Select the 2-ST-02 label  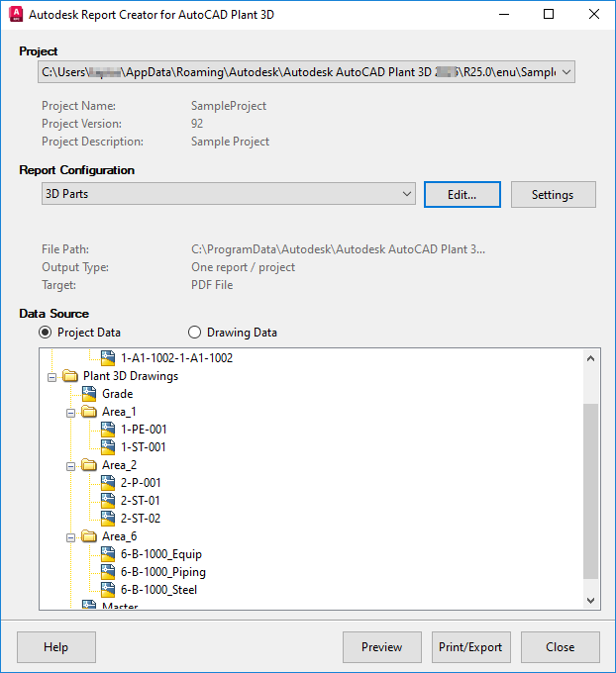pos(141,519)
